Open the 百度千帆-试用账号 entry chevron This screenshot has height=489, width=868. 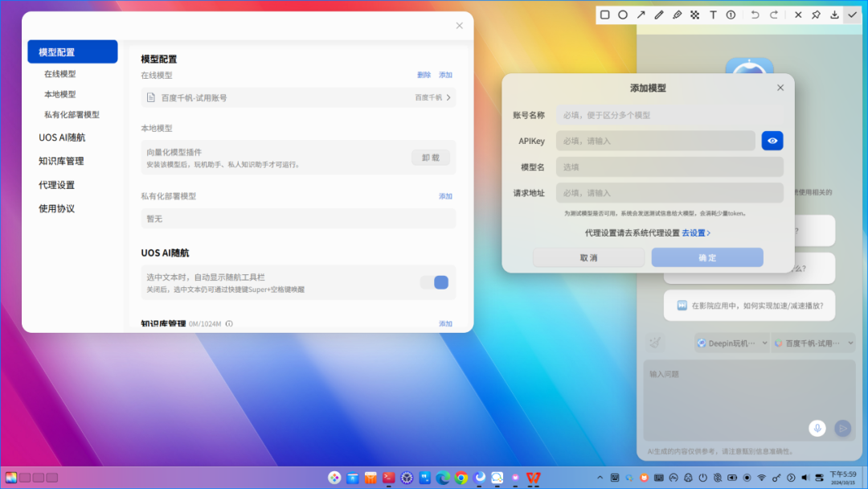click(x=448, y=97)
